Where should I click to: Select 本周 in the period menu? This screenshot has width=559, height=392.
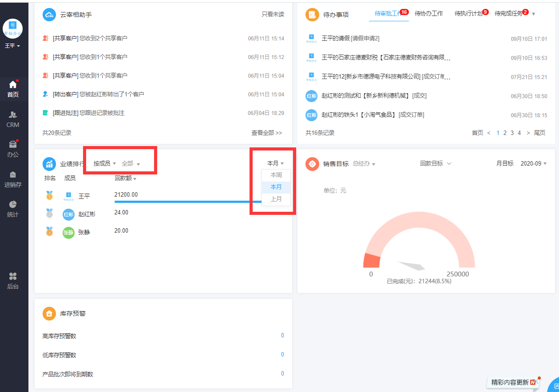coord(276,175)
